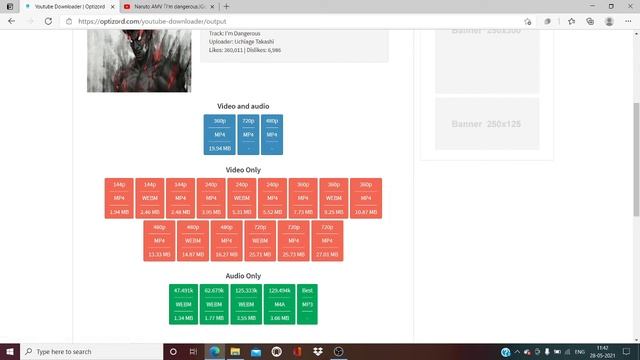Open a new browser tab
Image resolution: width=640 pixels, height=360 pixels.
pyautogui.click(x=227, y=7)
